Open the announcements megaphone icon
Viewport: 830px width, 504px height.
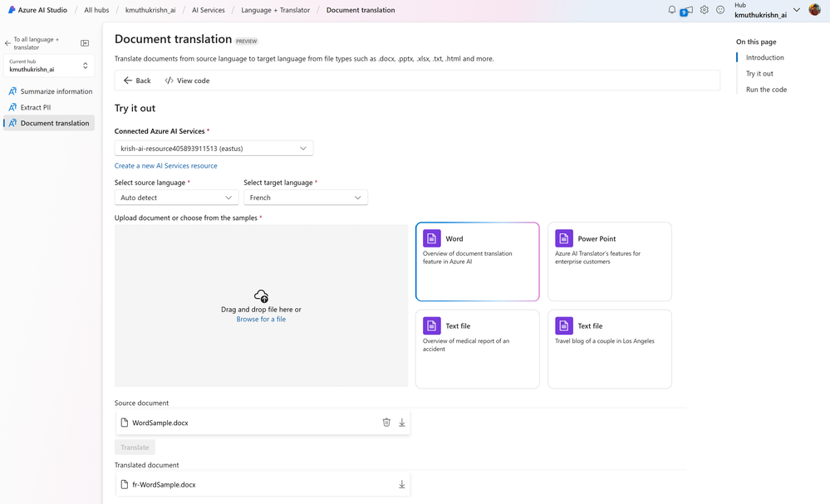pyautogui.click(x=687, y=10)
